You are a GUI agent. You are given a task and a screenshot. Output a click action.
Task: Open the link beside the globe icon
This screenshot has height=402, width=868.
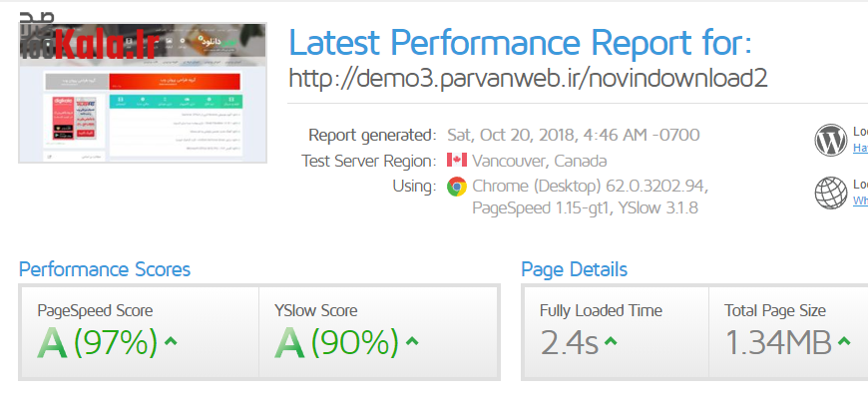pyautogui.click(x=860, y=201)
